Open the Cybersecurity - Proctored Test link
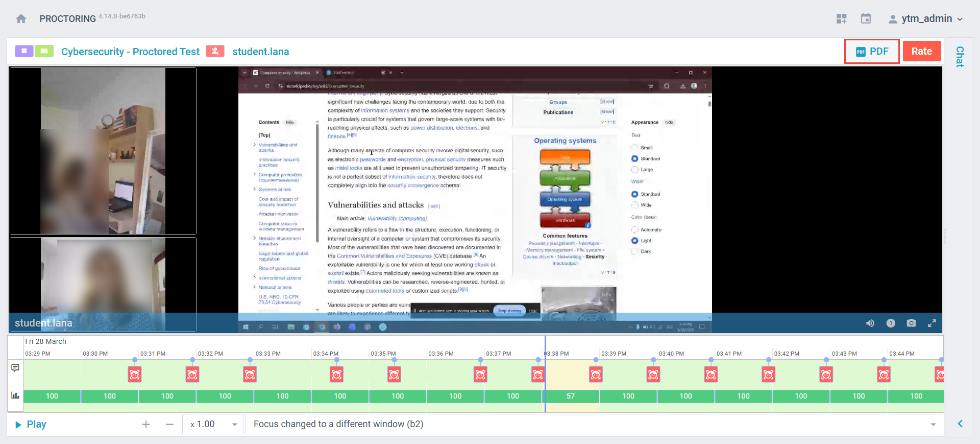 click(x=130, y=52)
